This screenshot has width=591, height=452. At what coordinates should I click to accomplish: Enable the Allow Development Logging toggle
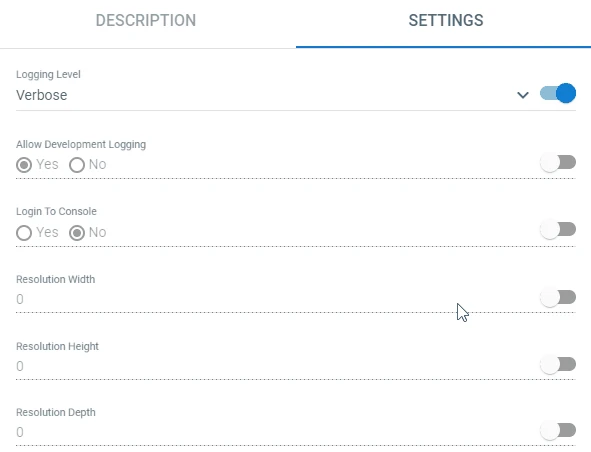pos(558,162)
